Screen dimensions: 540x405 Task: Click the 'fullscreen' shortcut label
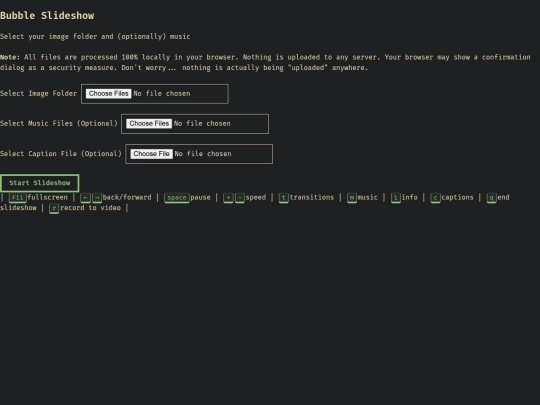tap(48, 197)
